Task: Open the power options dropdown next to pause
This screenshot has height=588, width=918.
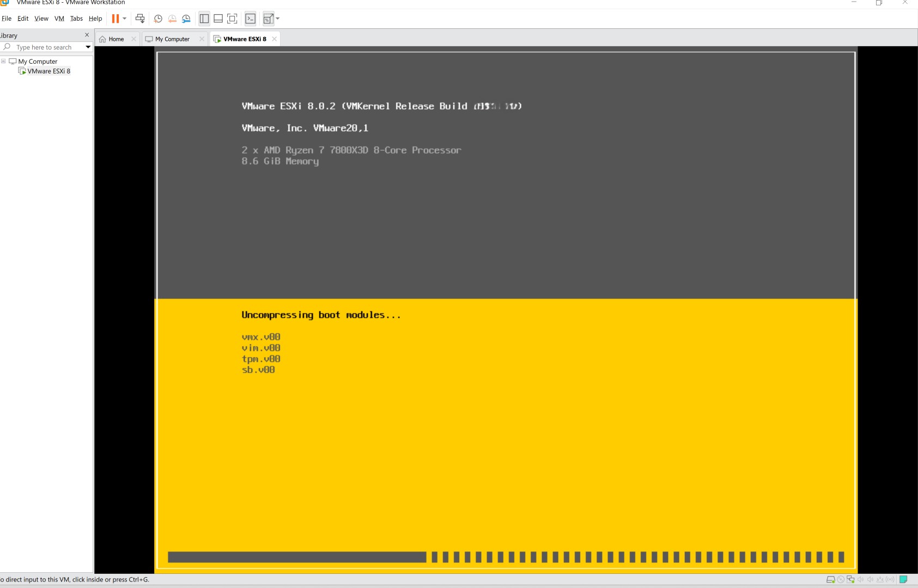Action: 125,19
